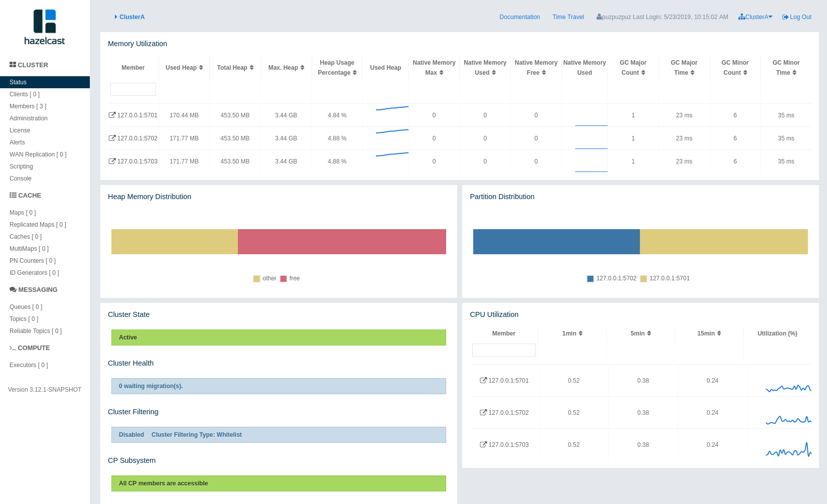
Task: Sort CPU table by 15min column
Action: pos(719,333)
